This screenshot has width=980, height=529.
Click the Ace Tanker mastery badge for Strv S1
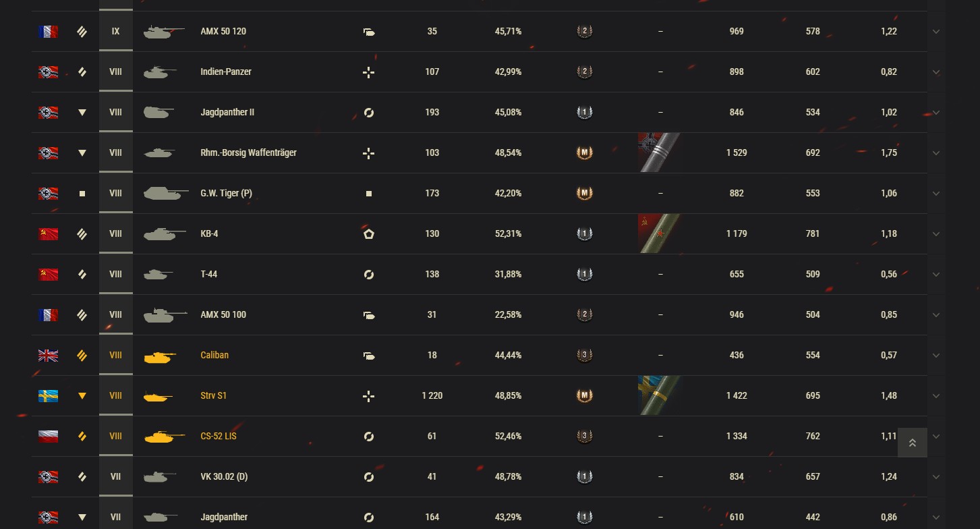click(584, 396)
